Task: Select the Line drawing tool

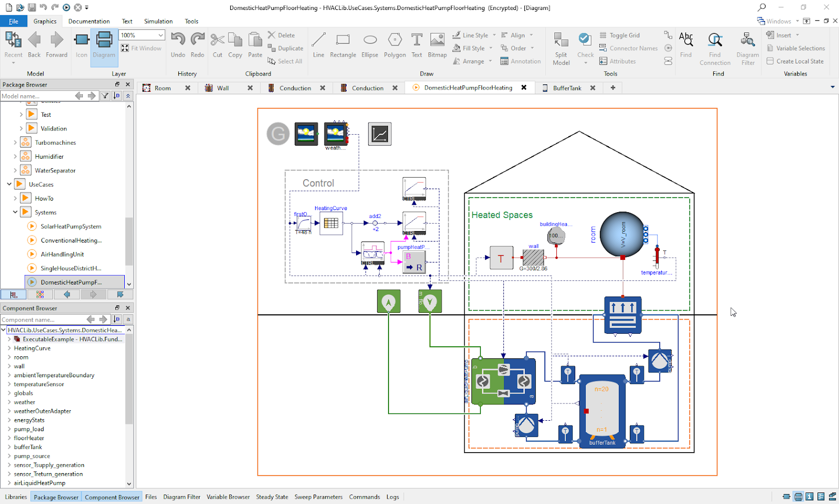Action: (x=318, y=45)
